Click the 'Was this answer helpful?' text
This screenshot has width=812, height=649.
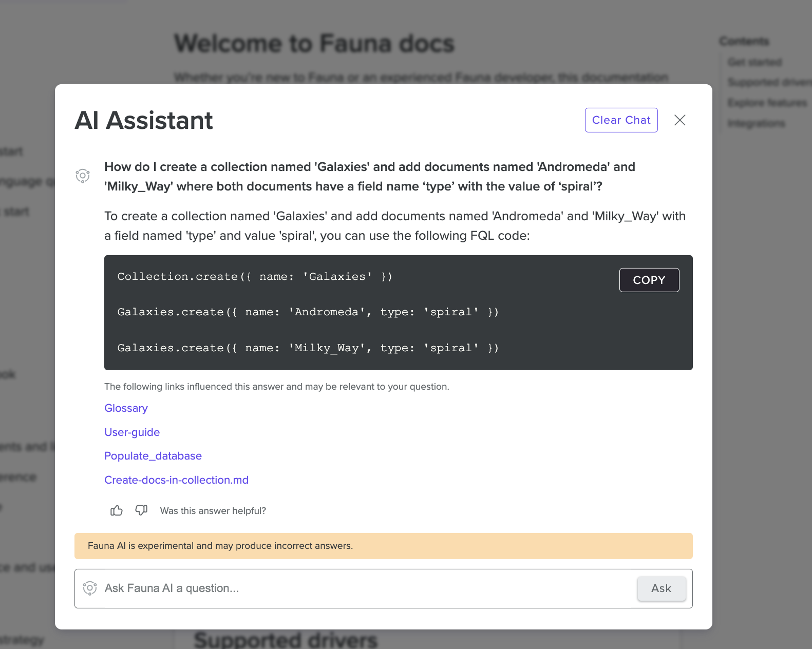tap(213, 511)
